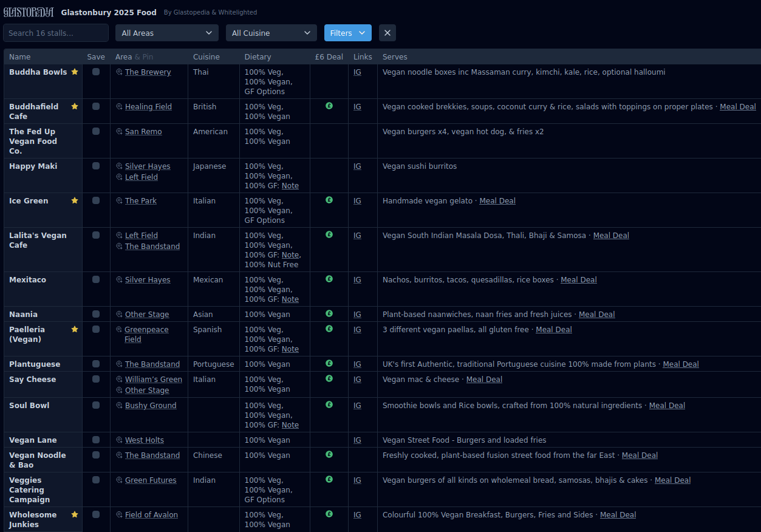761x532 pixels.
Task: Click the map pin icon beside San Remo
Action: (x=119, y=132)
